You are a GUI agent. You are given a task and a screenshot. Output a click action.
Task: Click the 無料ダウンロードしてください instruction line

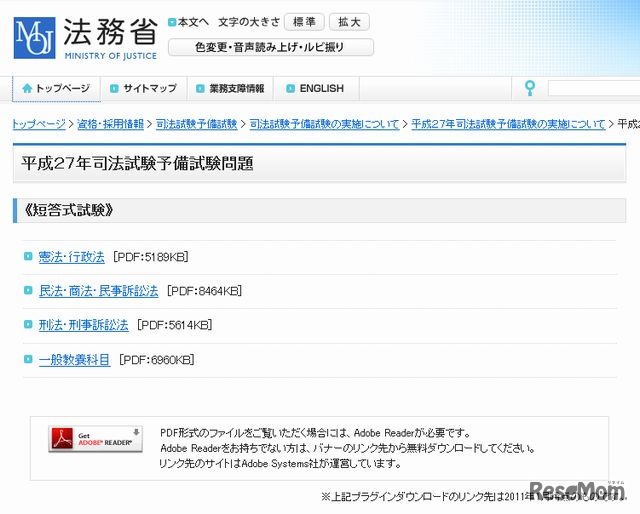click(348, 448)
